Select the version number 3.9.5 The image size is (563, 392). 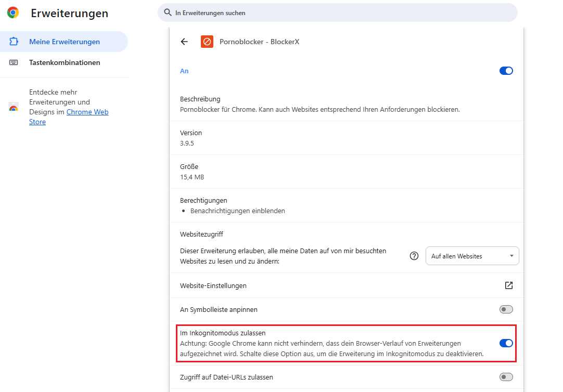(187, 143)
